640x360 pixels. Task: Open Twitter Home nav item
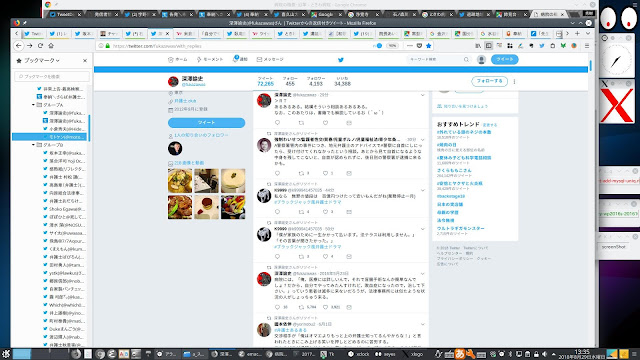(x=178, y=60)
